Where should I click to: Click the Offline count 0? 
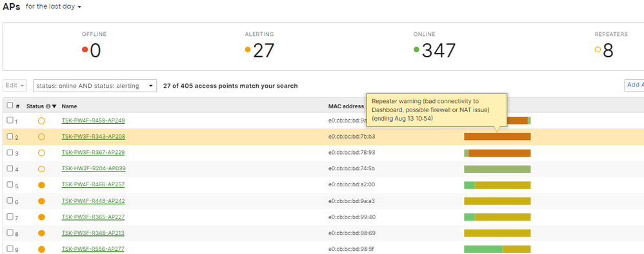[96, 51]
